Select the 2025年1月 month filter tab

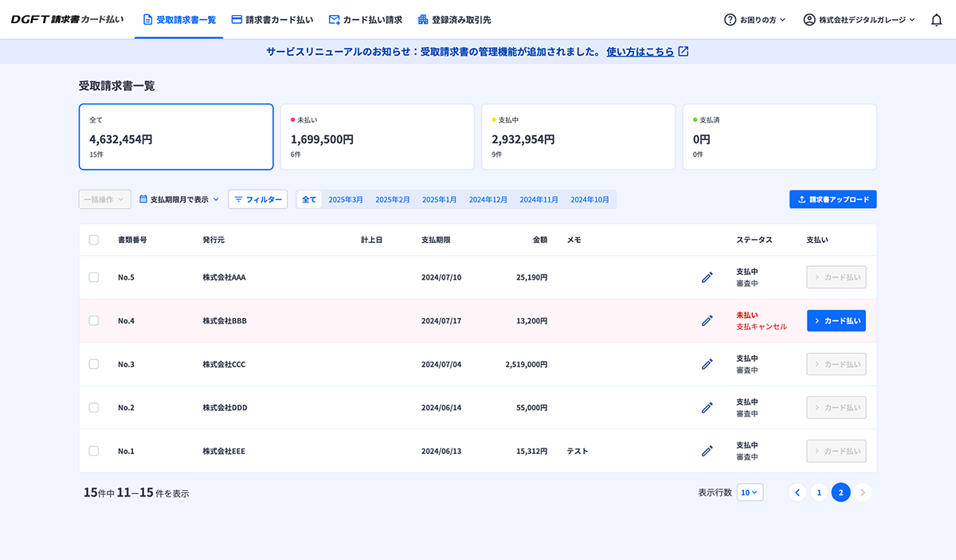point(439,199)
